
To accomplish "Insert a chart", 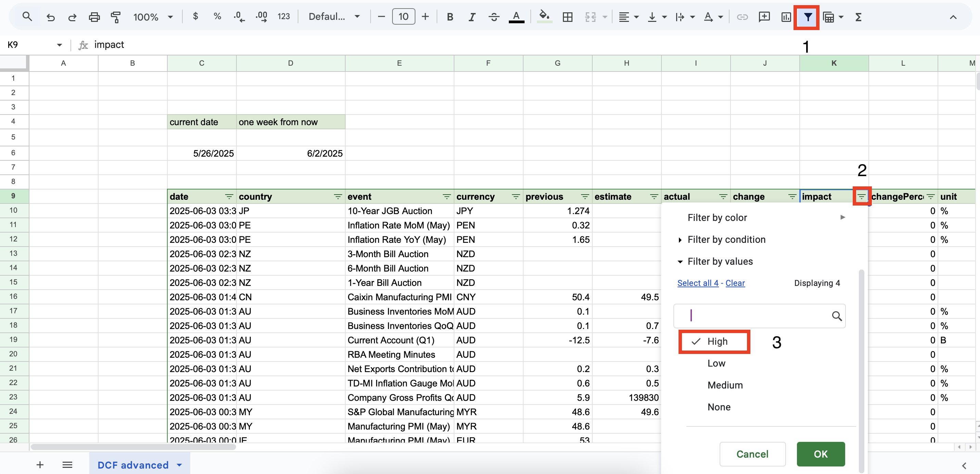I will click(786, 17).
